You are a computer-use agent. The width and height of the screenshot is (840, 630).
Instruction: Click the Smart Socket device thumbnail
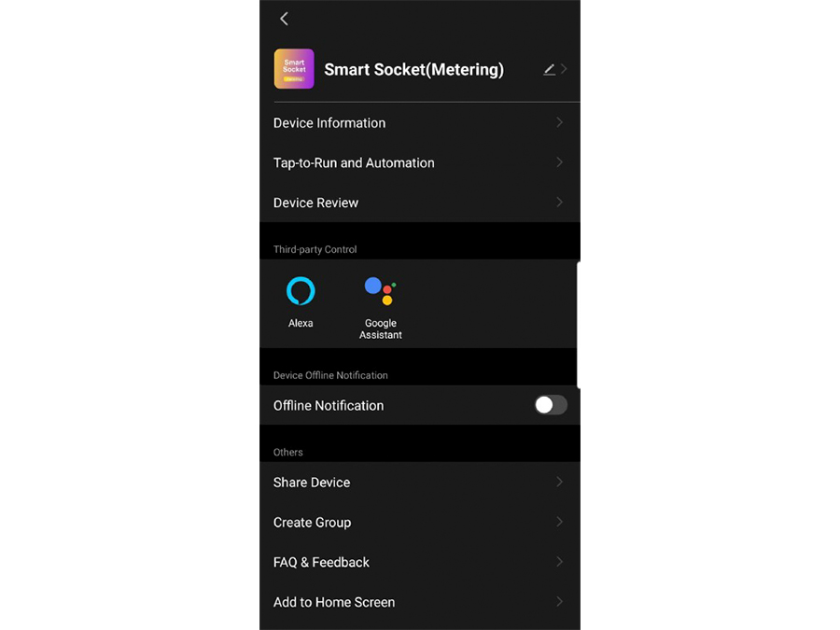point(294,69)
